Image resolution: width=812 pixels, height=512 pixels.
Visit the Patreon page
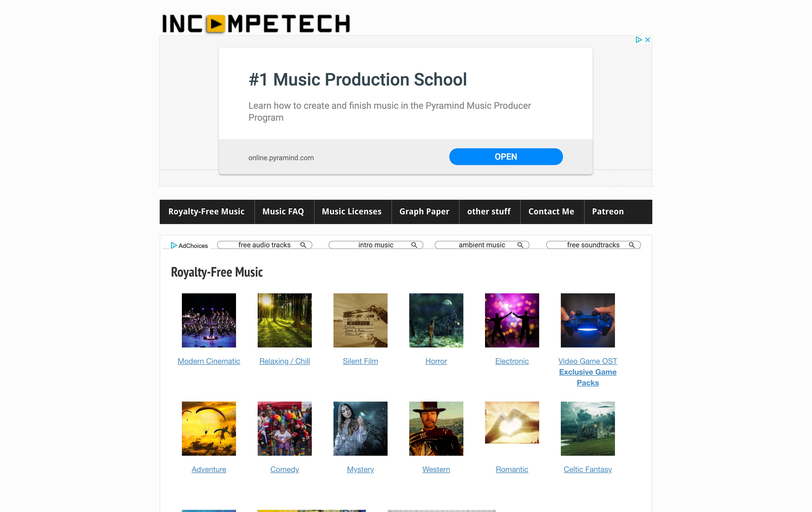[x=608, y=212]
